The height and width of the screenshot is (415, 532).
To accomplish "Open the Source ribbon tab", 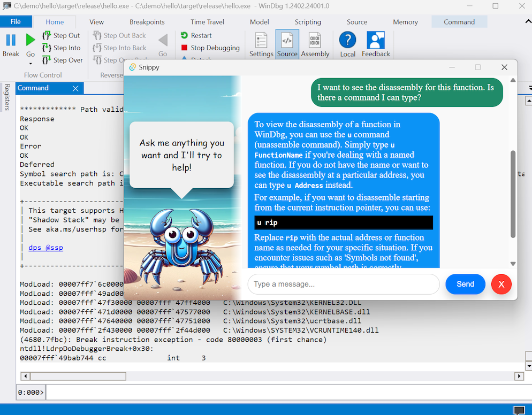I will click(356, 22).
